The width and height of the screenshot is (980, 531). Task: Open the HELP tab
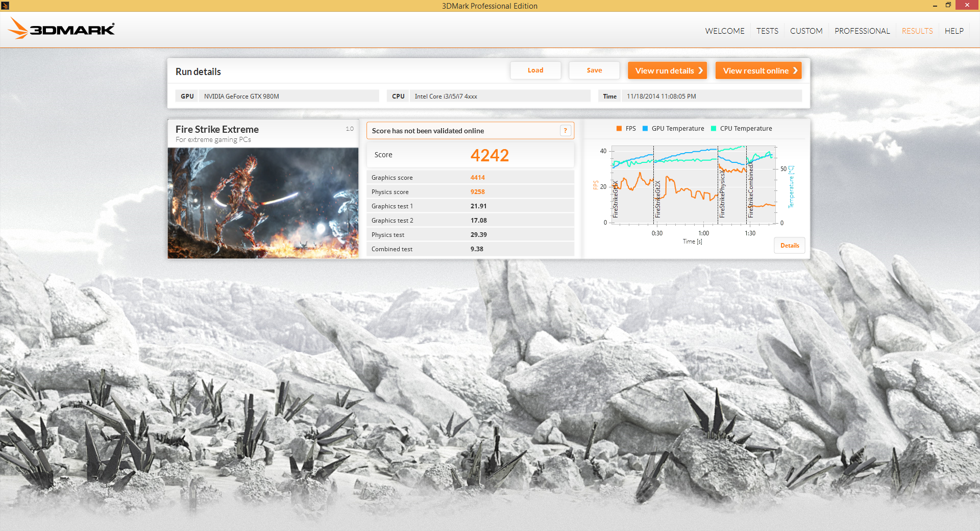954,31
